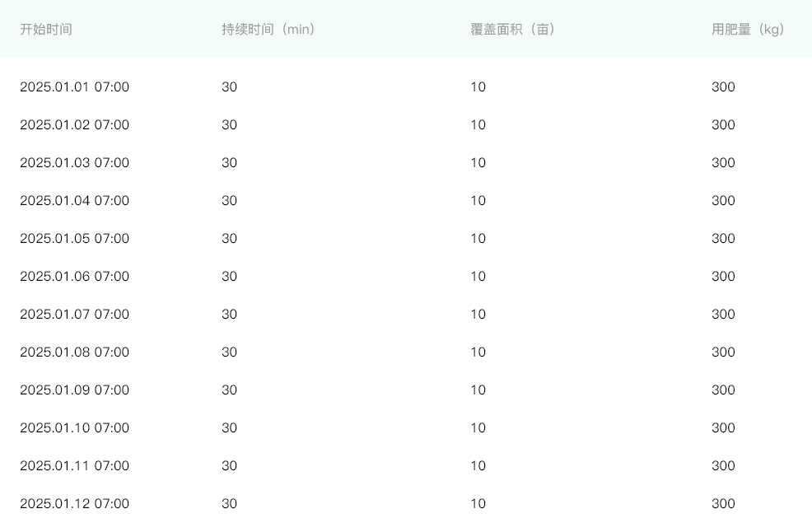The image size is (812, 532).
Task: Click fertilizer amount 300 in 2025.01.03 row
Action: click(x=723, y=163)
